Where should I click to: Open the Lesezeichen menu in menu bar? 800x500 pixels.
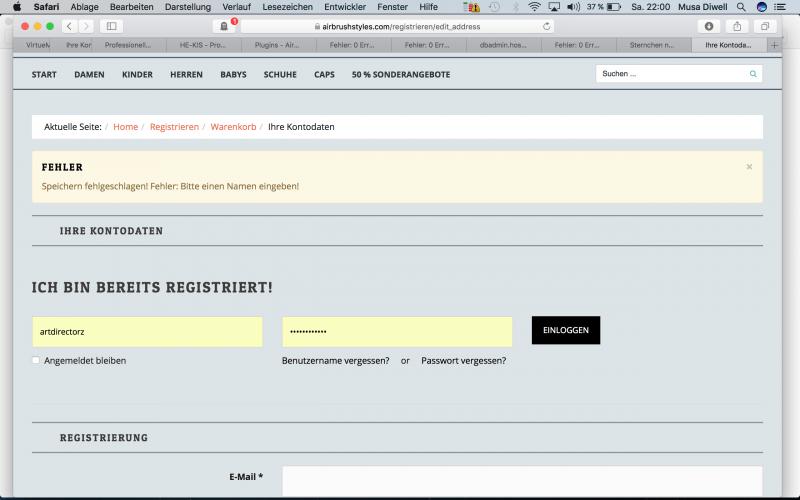click(288, 7)
